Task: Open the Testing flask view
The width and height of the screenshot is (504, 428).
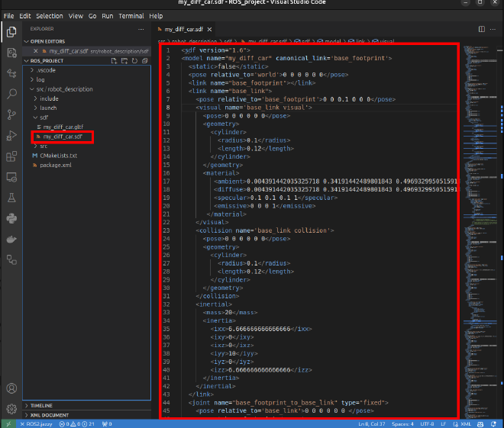Action: pyautogui.click(x=11, y=198)
